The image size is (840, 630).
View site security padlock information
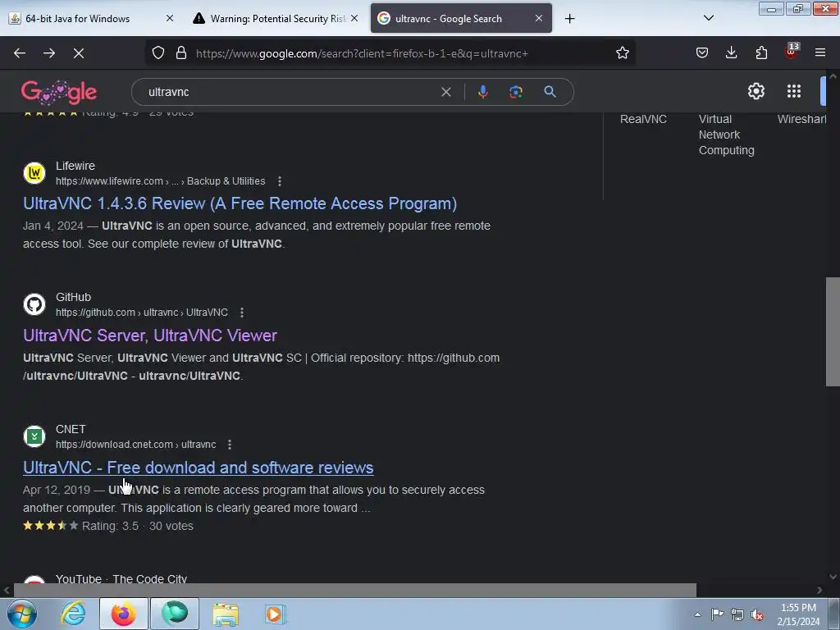click(181, 53)
